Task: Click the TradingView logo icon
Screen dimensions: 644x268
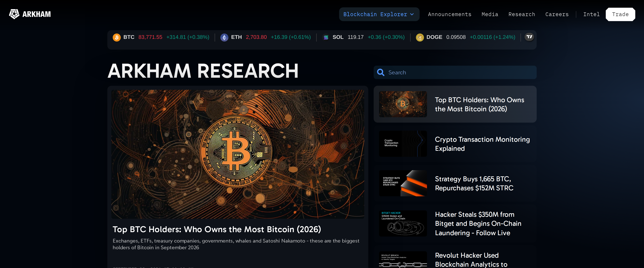Action: [x=529, y=37]
